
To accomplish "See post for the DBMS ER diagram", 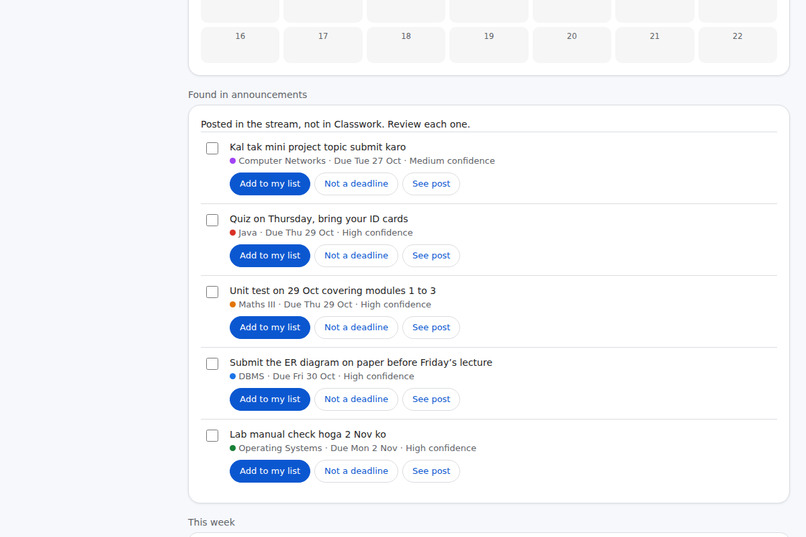I will [431, 399].
